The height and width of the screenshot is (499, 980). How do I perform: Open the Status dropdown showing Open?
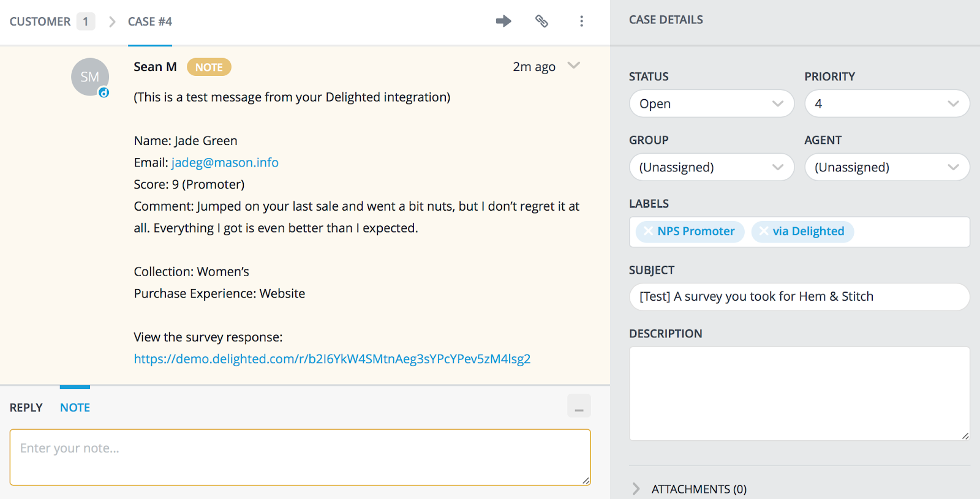[x=711, y=103]
